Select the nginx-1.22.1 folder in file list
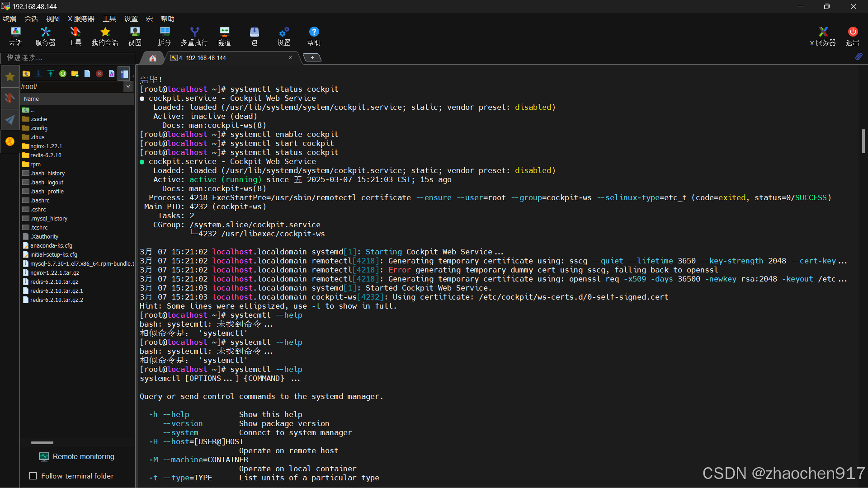868x488 pixels. click(45, 146)
